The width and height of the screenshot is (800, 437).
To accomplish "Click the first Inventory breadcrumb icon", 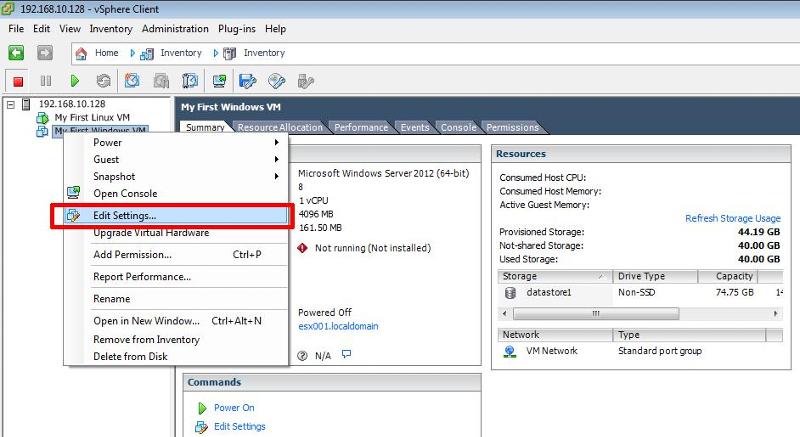I will (147, 54).
